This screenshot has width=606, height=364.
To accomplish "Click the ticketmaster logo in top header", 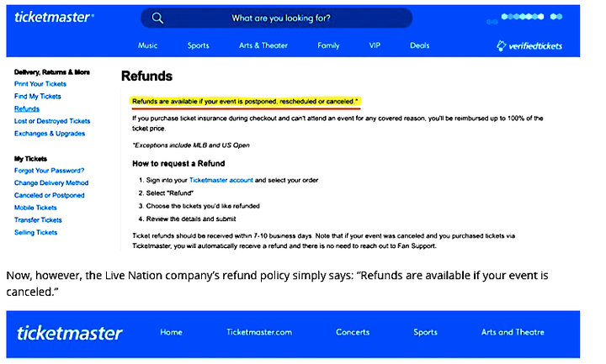I will click(x=54, y=18).
